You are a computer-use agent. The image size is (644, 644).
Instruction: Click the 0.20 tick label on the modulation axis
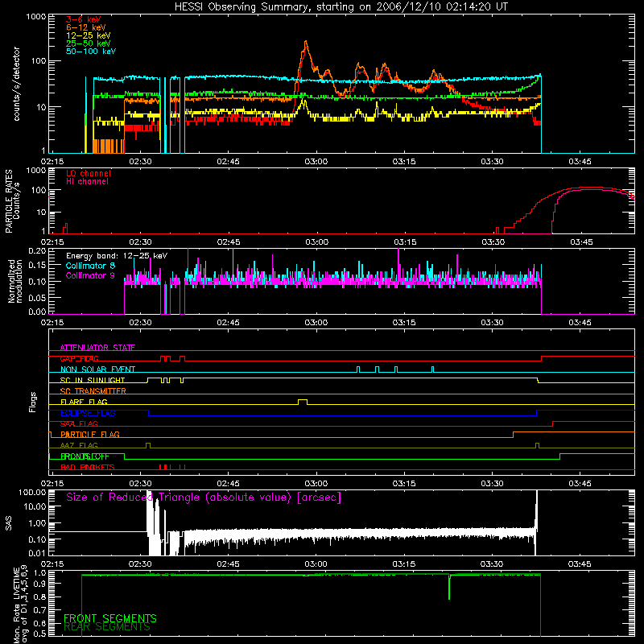37,251
